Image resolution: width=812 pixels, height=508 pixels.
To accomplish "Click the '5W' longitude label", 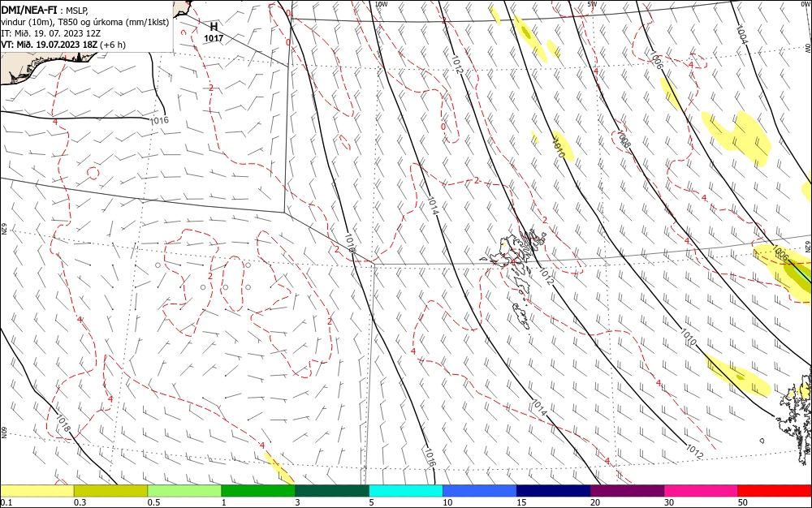I will point(592,4).
